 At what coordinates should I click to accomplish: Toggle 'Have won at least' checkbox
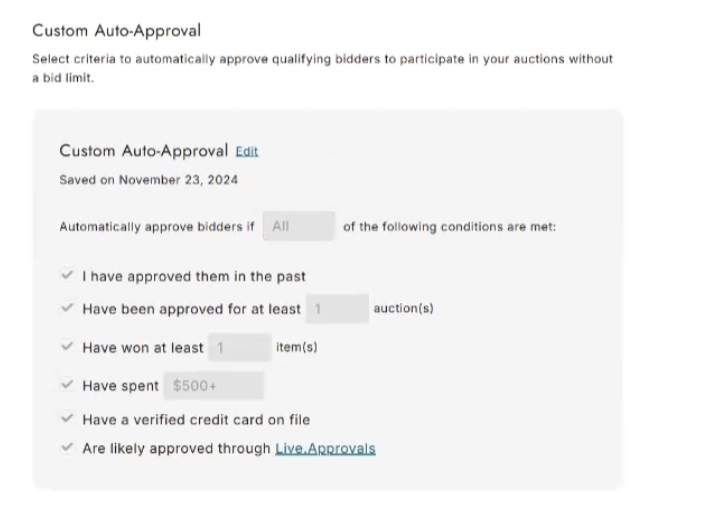[x=67, y=346]
